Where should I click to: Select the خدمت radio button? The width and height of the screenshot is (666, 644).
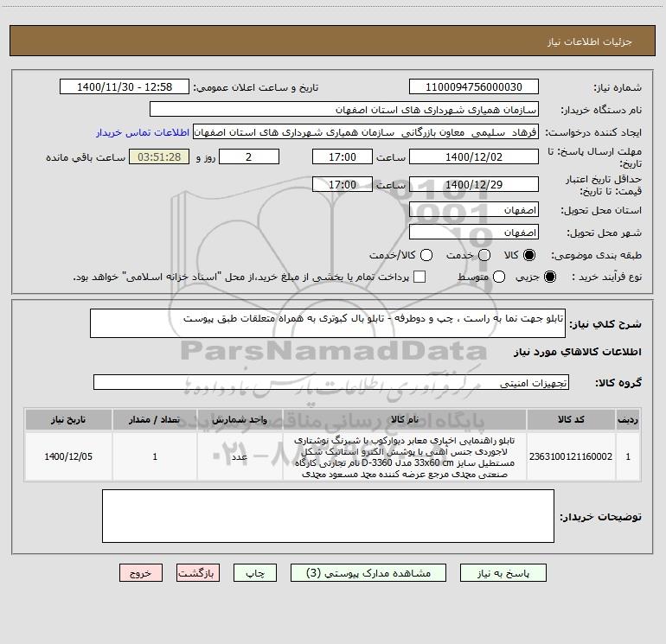(x=484, y=255)
